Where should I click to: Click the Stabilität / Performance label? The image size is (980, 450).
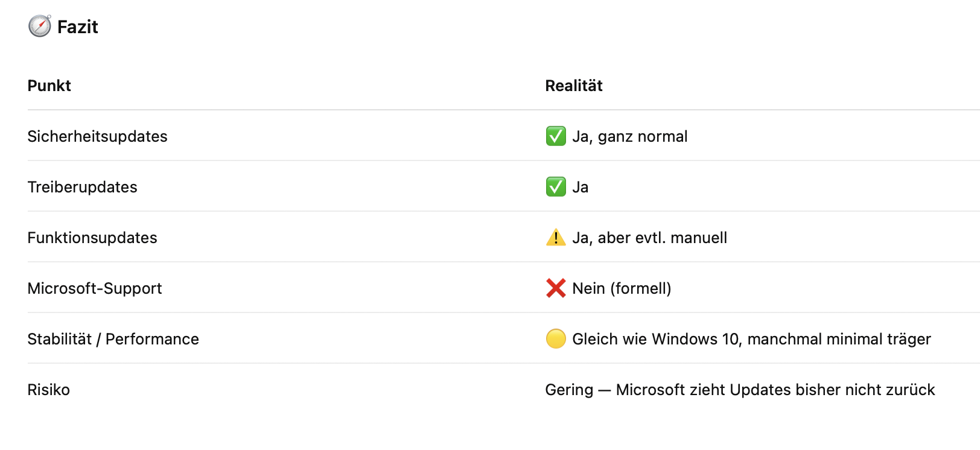point(113,339)
